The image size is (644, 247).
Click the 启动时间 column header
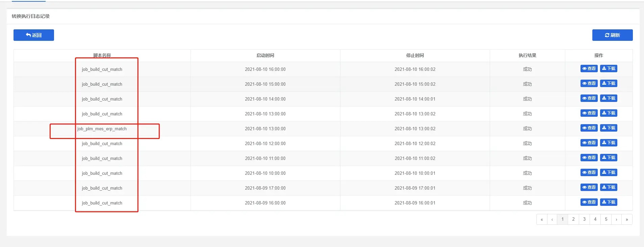tap(265, 55)
